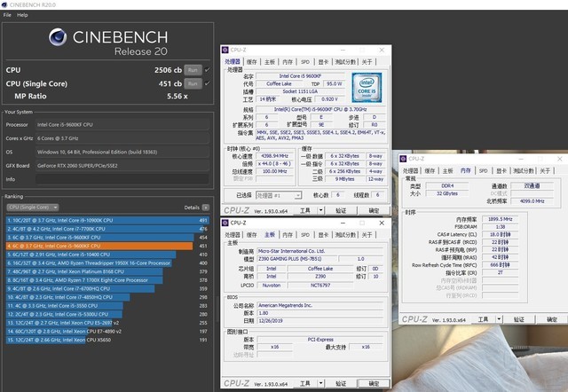
Task: Switch to 处理器 tab in mainboard CPU-Z window
Action: coord(233,235)
